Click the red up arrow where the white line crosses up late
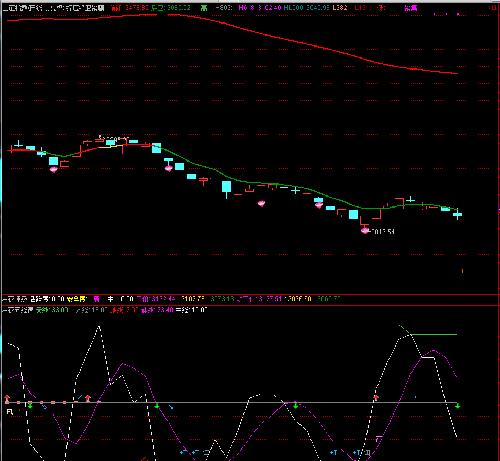Screen dimensions: 500x461 (376, 398)
